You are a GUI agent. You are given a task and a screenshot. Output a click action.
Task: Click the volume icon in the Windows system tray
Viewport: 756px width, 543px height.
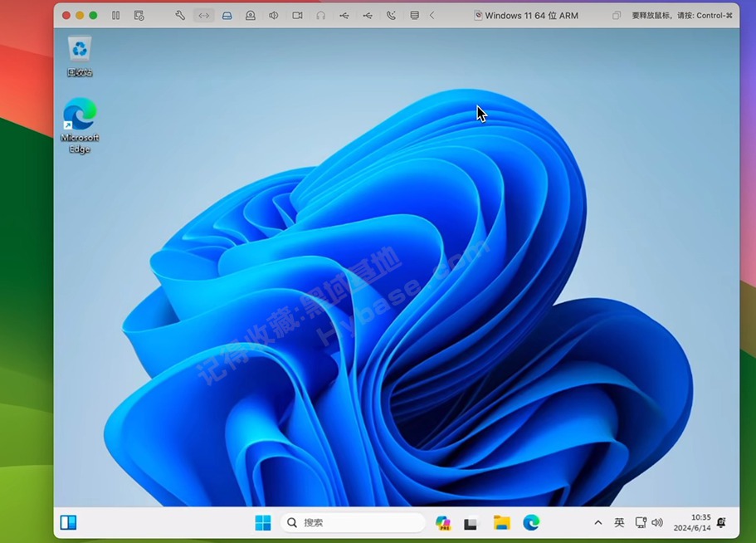point(657,522)
